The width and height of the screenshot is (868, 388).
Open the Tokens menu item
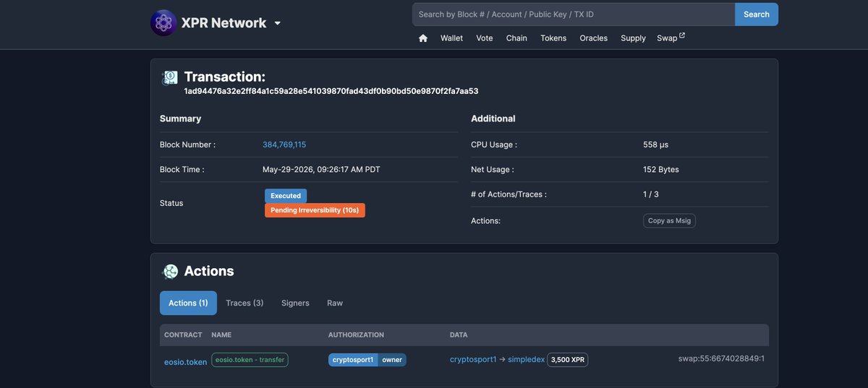tap(553, 38)
